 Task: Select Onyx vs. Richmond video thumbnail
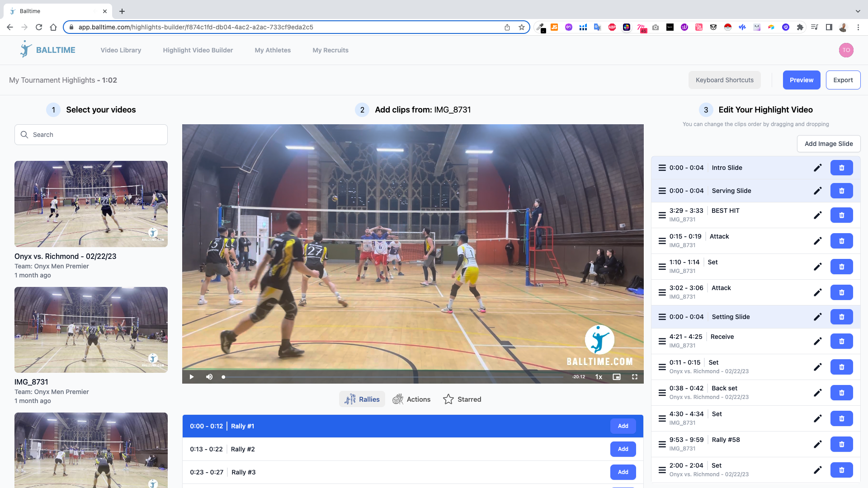[91, 204]
